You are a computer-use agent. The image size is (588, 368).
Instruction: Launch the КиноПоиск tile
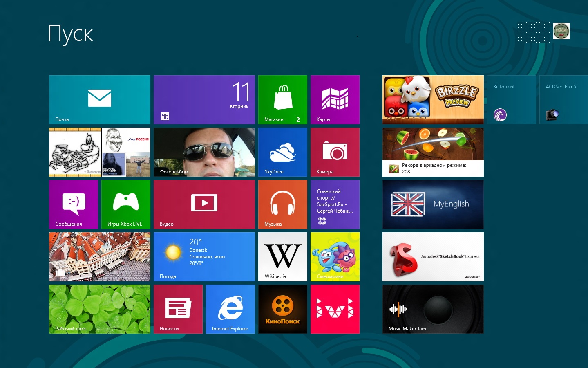[282, 309]
